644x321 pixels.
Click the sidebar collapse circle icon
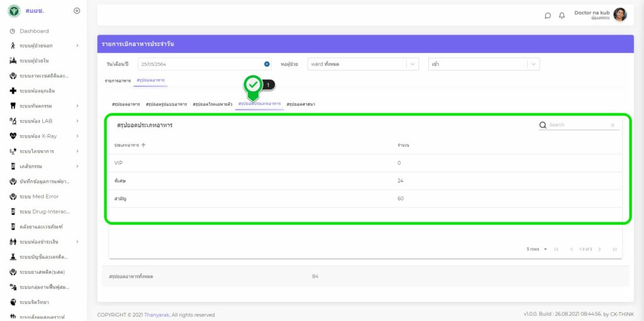click(x=77, y=11)
